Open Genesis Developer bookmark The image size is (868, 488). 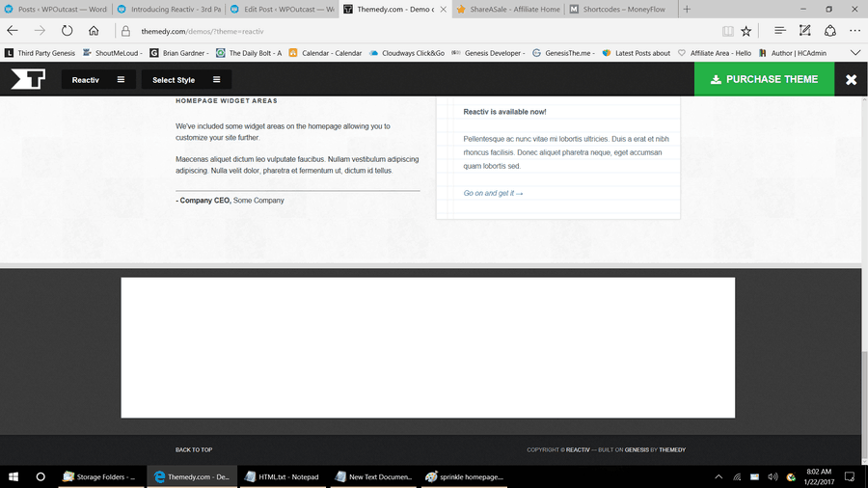coord(488,53)
